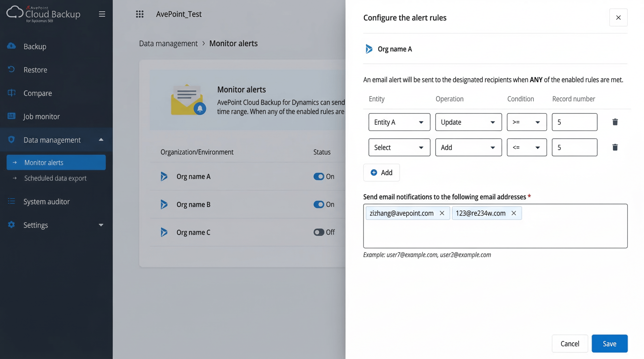Open the <= condition dropdown
644x359 pixels.
(x=527, y=147)
